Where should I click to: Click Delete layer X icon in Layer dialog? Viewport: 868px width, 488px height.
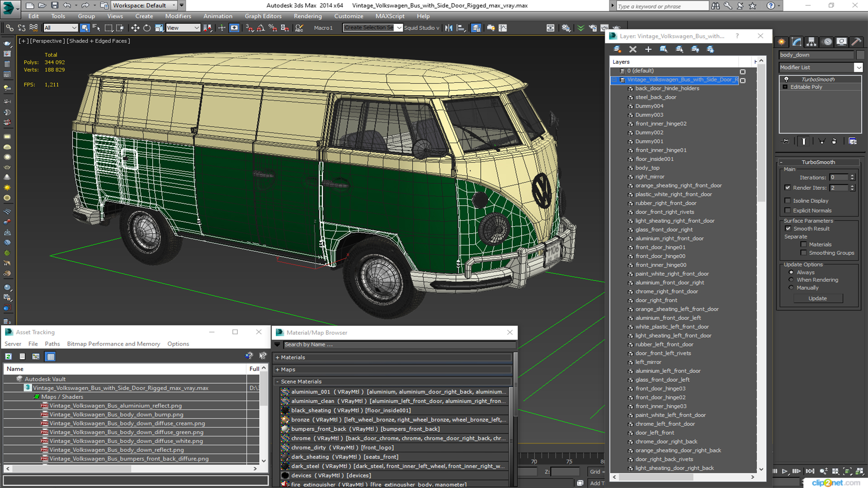coord(633,49)
